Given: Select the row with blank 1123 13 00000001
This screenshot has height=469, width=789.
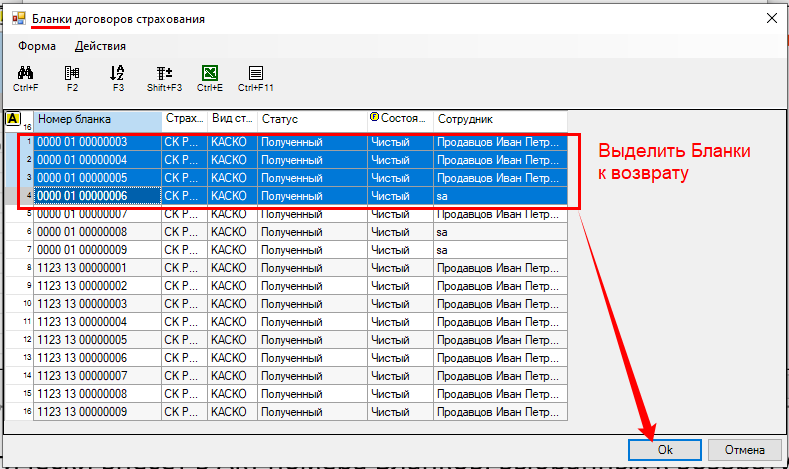Looking at the screenshot, I should 97,268.
